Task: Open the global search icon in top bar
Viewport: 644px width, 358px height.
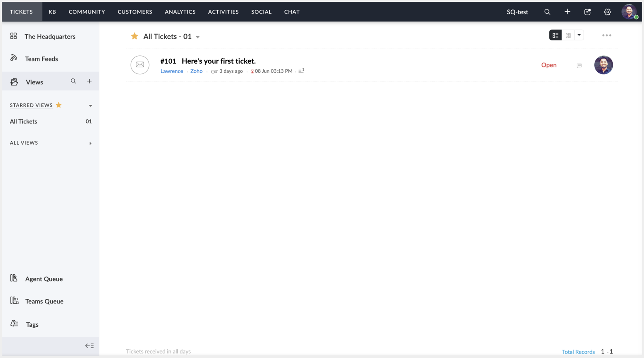Action: coord(547,12)
